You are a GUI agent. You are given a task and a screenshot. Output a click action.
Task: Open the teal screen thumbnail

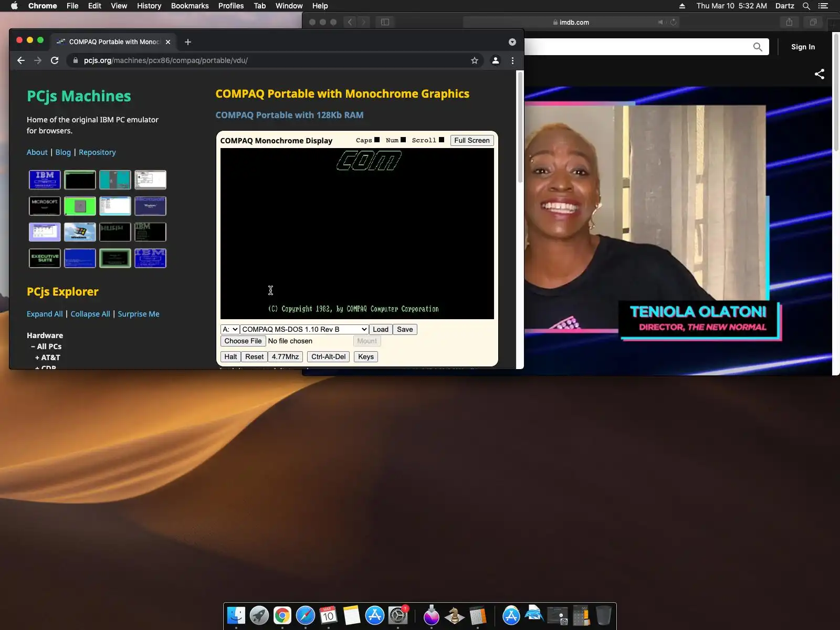[115, 180]
